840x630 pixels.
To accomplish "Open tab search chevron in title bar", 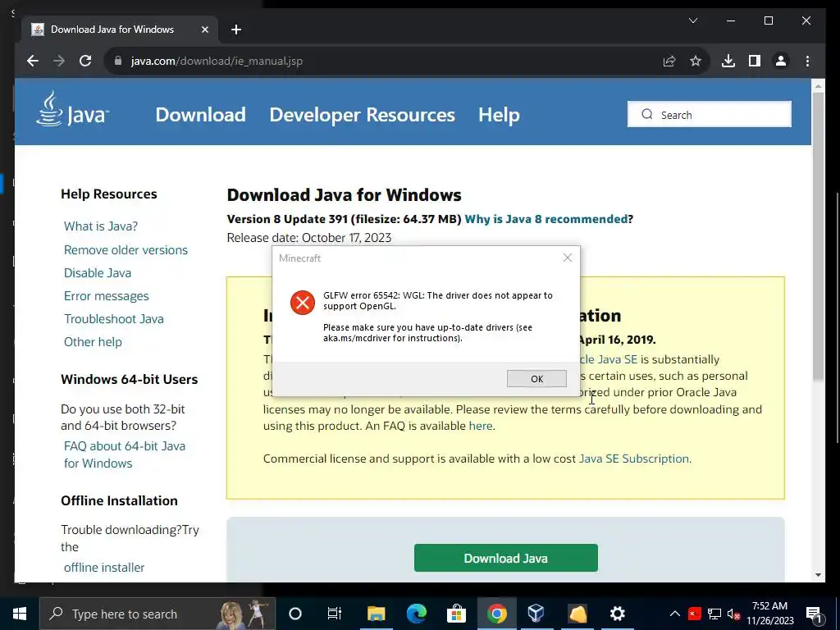I will pyautogui.click(x=692, y=21).
